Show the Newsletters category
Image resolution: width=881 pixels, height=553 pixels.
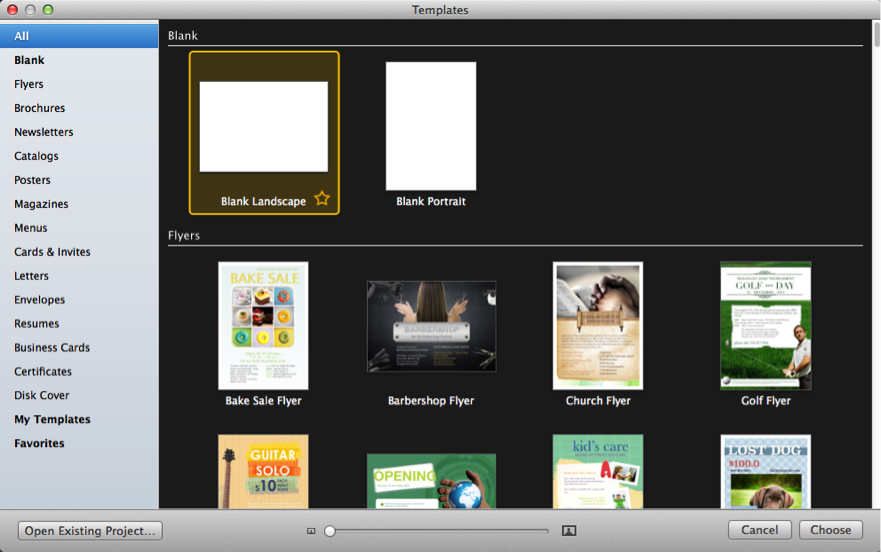[x=44, y=132]
